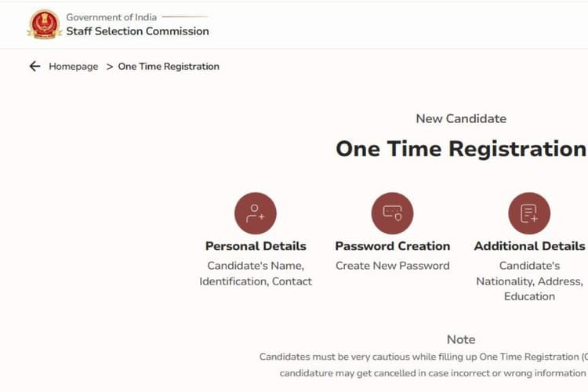The image size is (588, 392).
Task: Open the Password Creation step label
Action: click(x=392, y=246)
